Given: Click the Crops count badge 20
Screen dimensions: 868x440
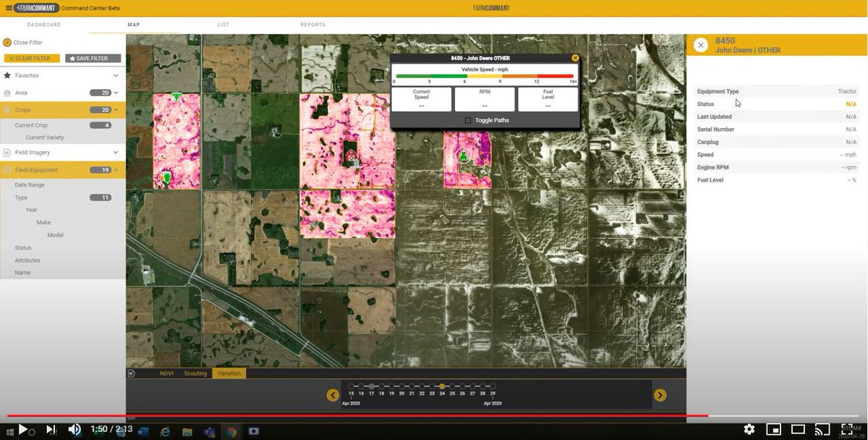Looking at the screenshot, I should click(x=100, y=110).
